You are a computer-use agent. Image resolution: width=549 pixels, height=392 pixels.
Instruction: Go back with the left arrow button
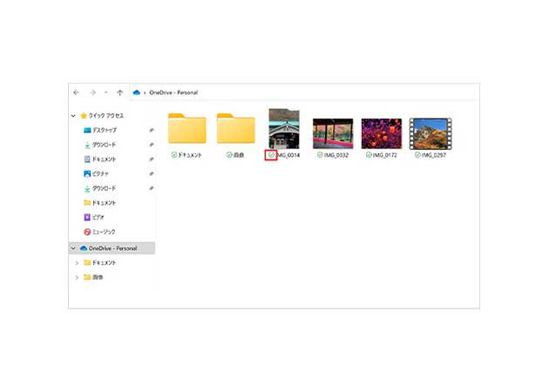tap(76, 92)
